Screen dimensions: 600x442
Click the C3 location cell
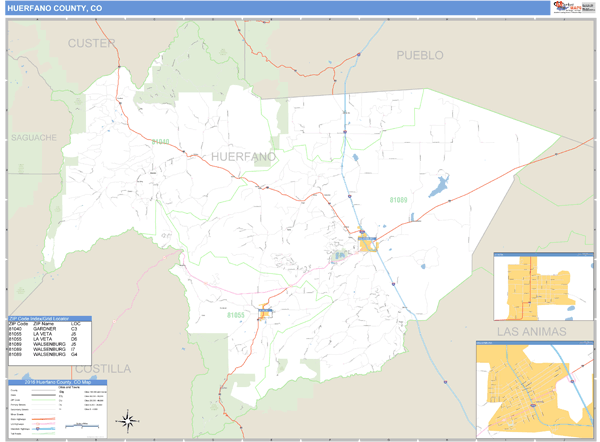pyautogui.click(x=74, y=329)
